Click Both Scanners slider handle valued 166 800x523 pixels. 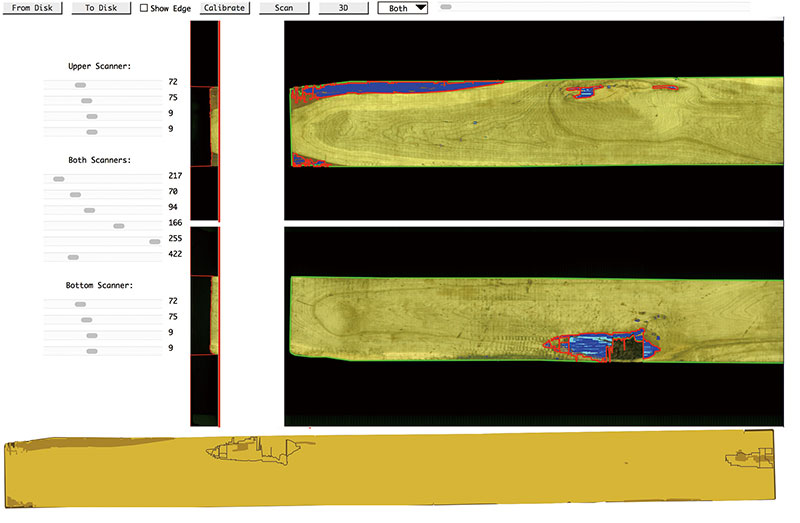[x=119, y=226]
